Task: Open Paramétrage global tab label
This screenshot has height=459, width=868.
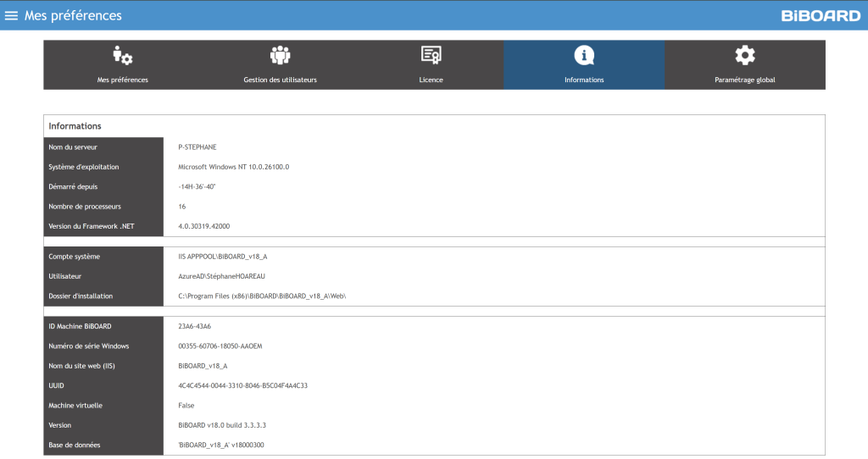Action: 744,80
